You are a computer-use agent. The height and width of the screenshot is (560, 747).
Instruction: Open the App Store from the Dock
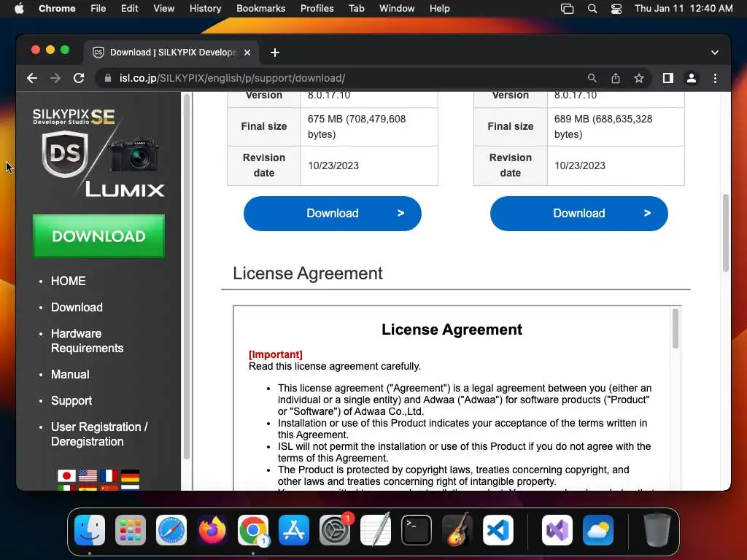[x=294, y=530]
